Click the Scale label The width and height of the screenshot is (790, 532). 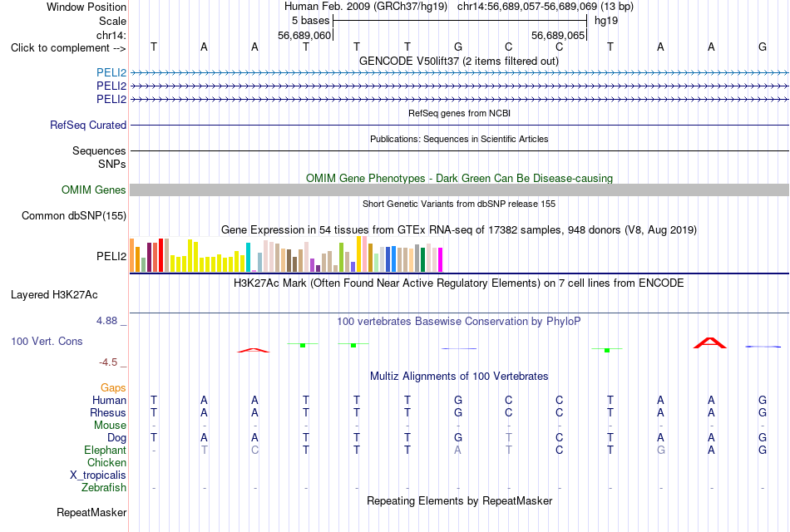[x=113, y=21]
